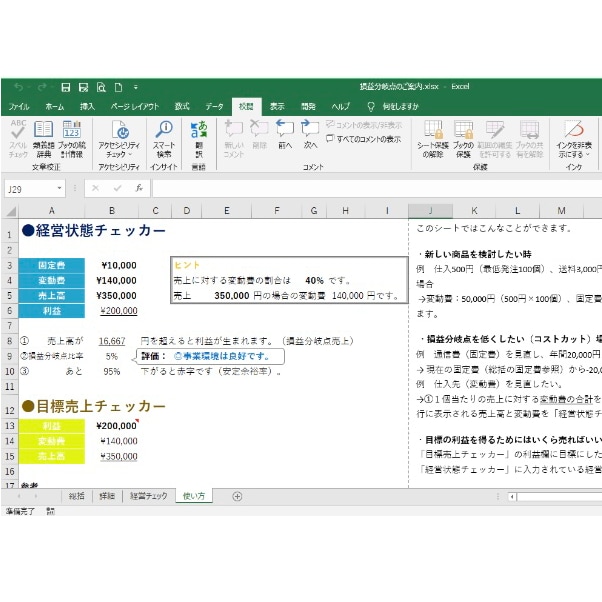Click the macro record icon in status bar
Viewport: 602px width, 602px height.
[x=50, y=511]
